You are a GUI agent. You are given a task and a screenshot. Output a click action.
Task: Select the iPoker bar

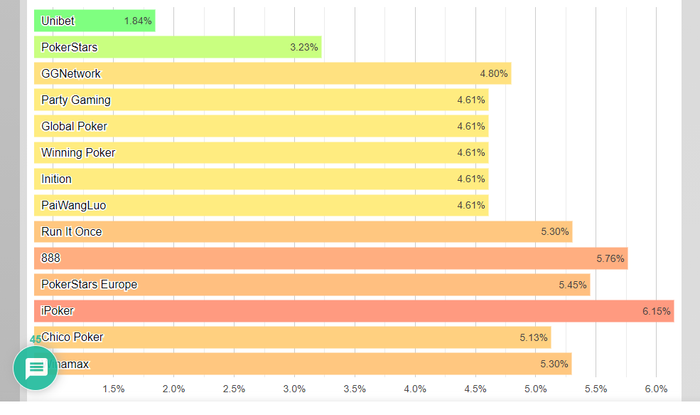pyautogui.click(x=350, y=311)
